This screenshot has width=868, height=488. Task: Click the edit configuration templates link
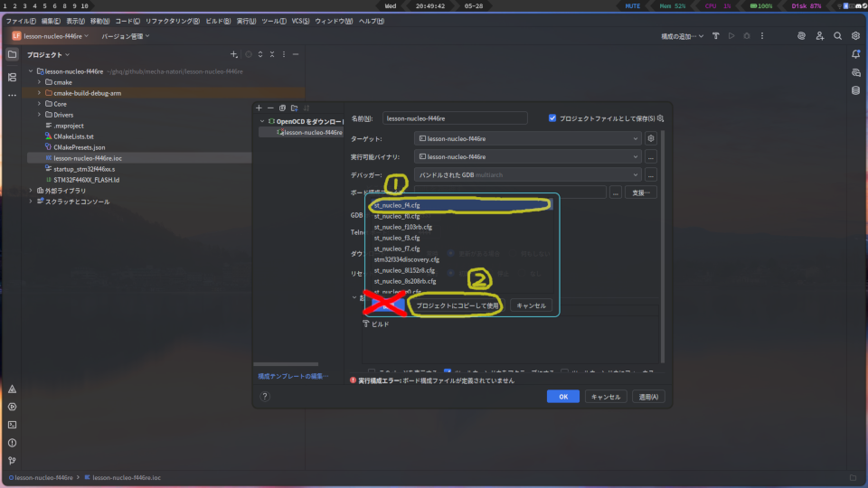point(293,376)
